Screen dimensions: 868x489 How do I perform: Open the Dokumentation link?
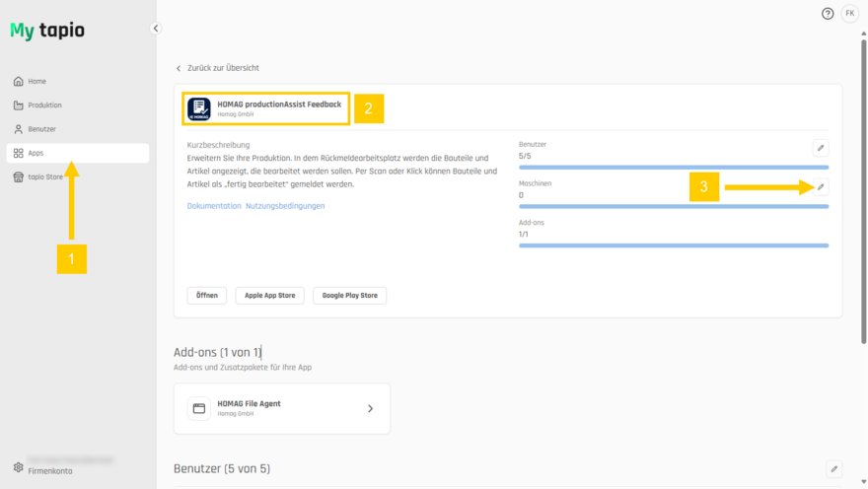click(214, 206)
